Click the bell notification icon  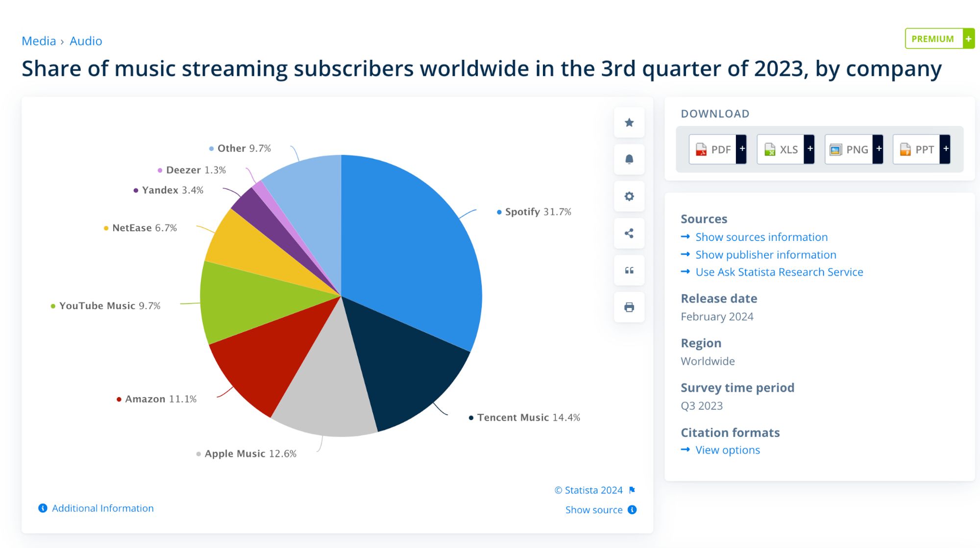(629, 159)
